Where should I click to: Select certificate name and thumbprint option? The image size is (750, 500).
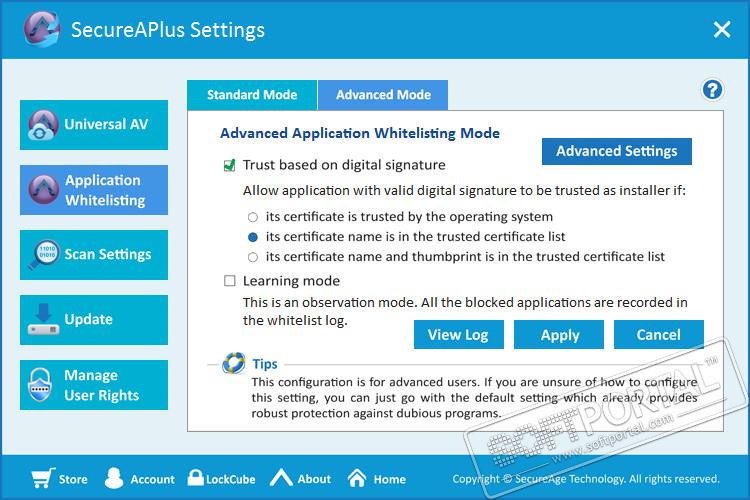pos(253,257)
